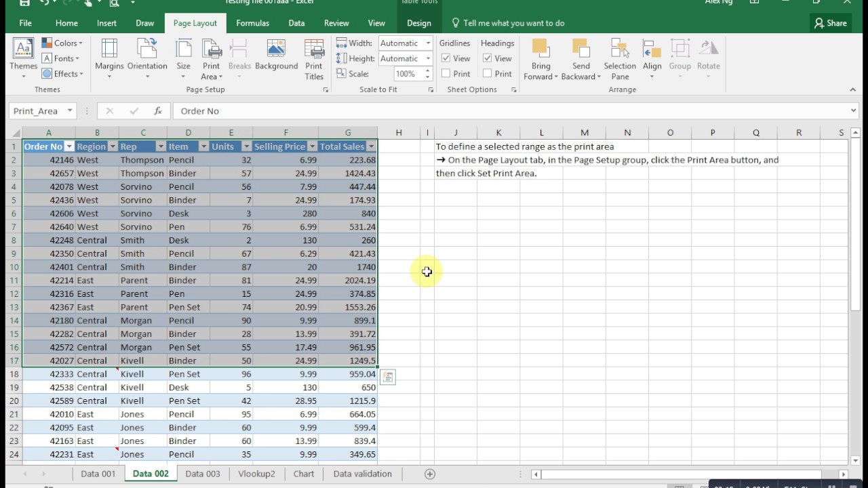868x488 pixels.
Task: Click the Quick Analysis icon
Action: coord(388,377)
